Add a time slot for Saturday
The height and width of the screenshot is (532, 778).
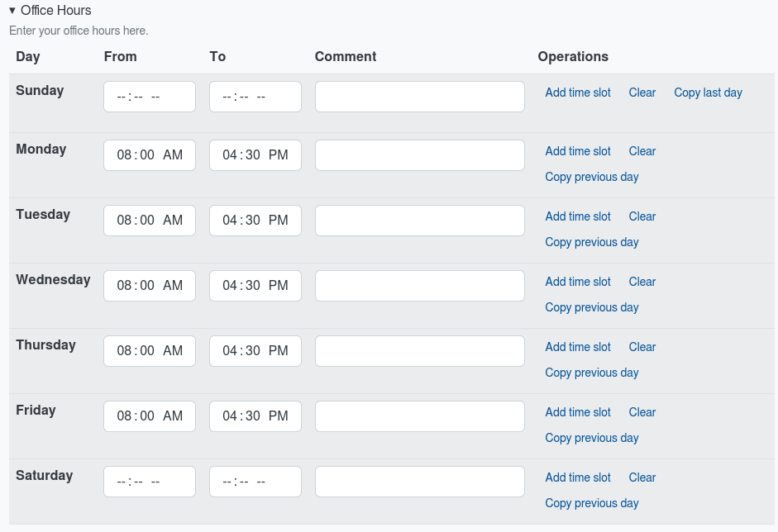[577, 477]
